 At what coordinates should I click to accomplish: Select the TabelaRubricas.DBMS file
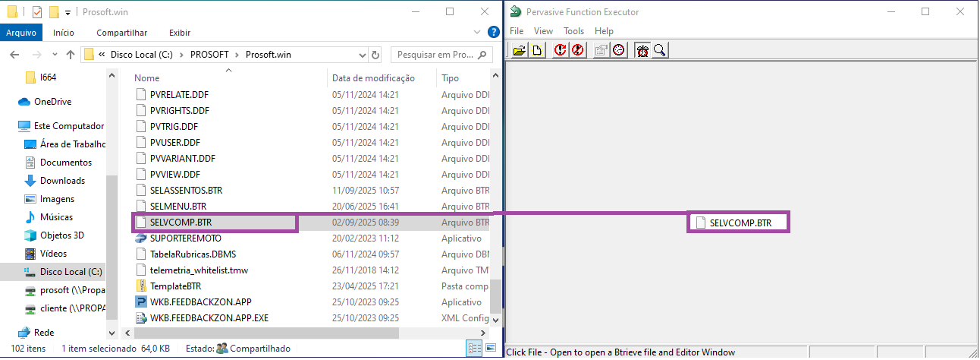(x=193, y=254)
